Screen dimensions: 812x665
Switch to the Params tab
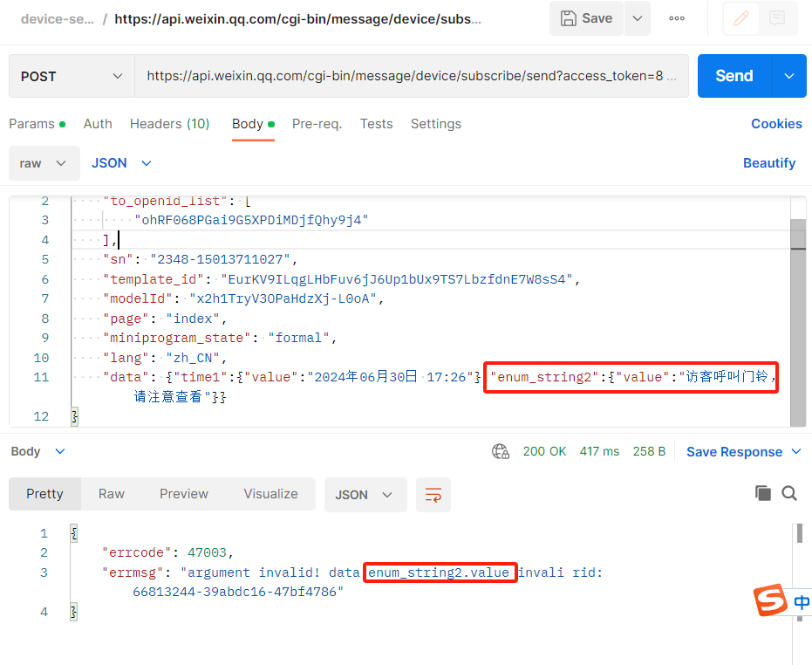pyautogui.click(x=37, y=124)
